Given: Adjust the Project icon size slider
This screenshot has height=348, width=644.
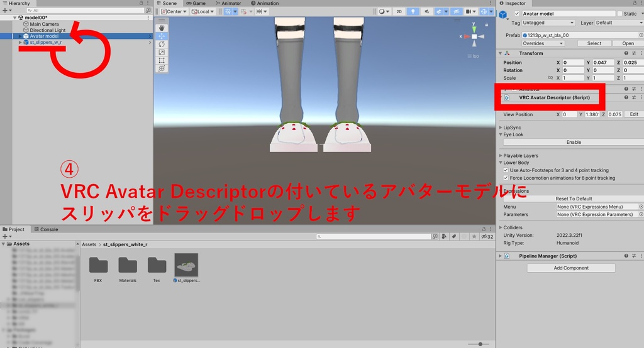Looking at the screenshot, I should (x=480, y=344).
